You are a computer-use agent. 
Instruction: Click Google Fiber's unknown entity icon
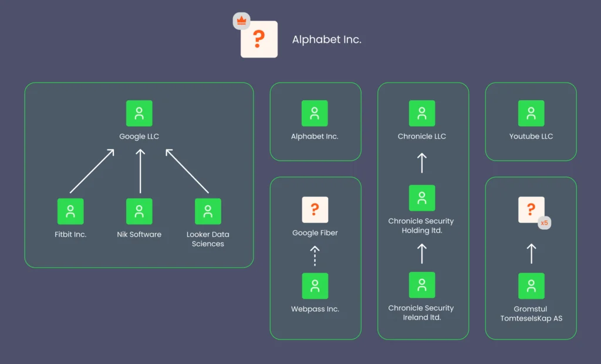(315, 209)
